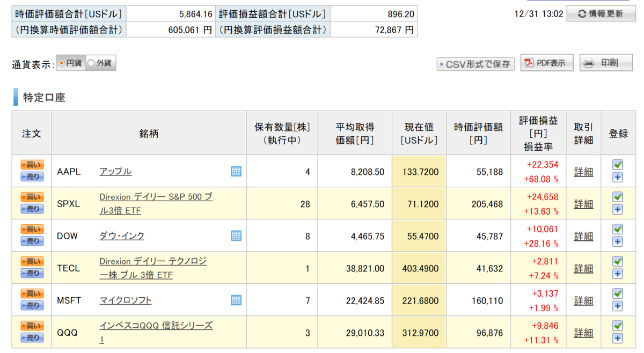The height and width of the screenshot is (353, 644).
Task: Click the green check register icon for MSFT
Action: [x=618, y=293]
